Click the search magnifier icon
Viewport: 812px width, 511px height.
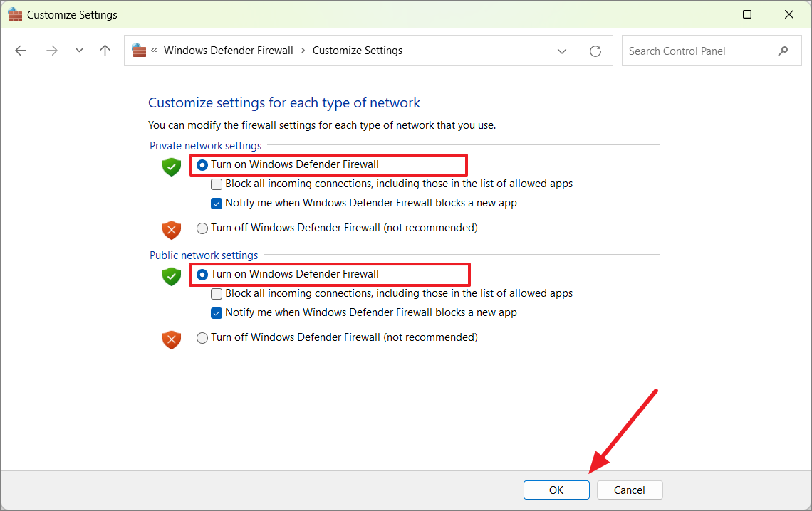click(x=784, y=51)
